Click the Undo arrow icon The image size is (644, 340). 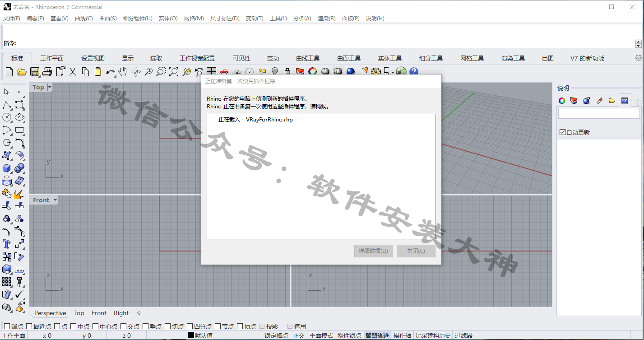[x=110, y=72]
